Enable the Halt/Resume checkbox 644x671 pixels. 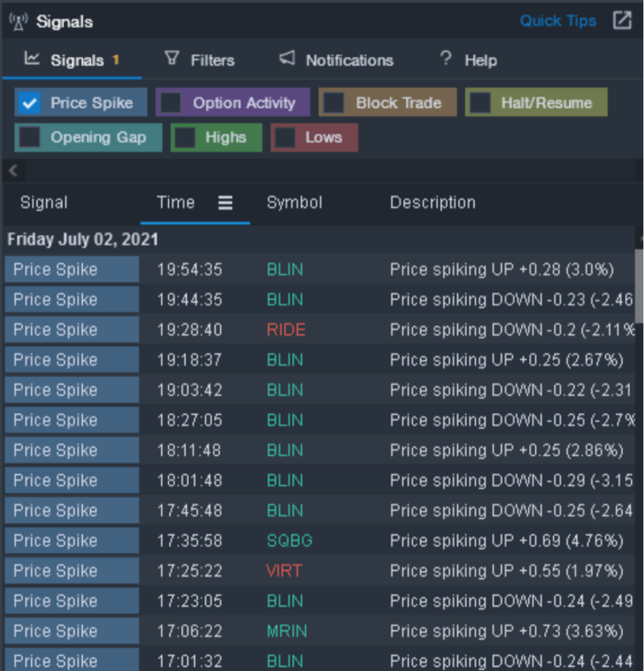click(480, 103)
